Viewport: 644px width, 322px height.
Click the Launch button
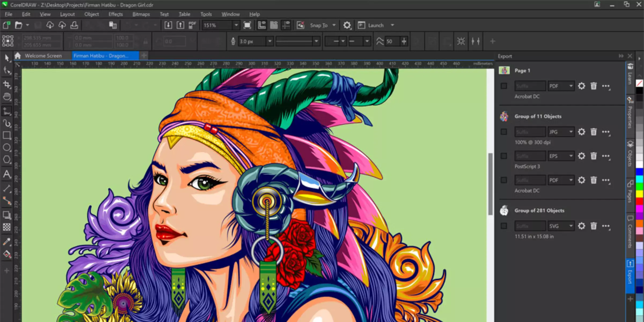(372, 25)
